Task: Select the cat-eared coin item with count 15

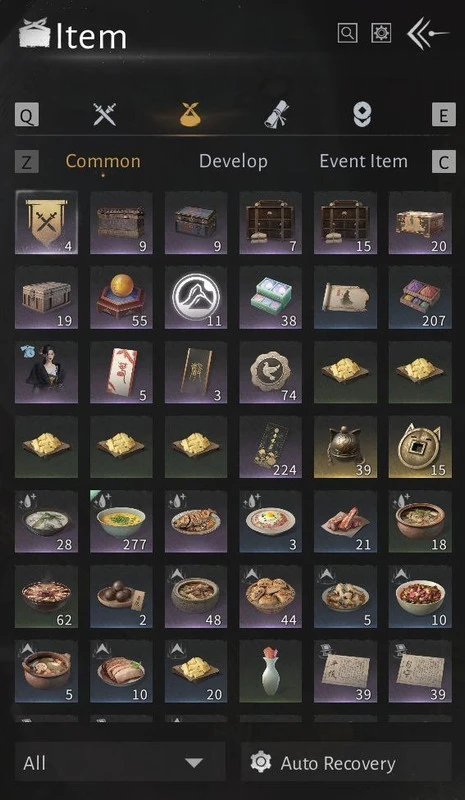Action: [420, 447]
